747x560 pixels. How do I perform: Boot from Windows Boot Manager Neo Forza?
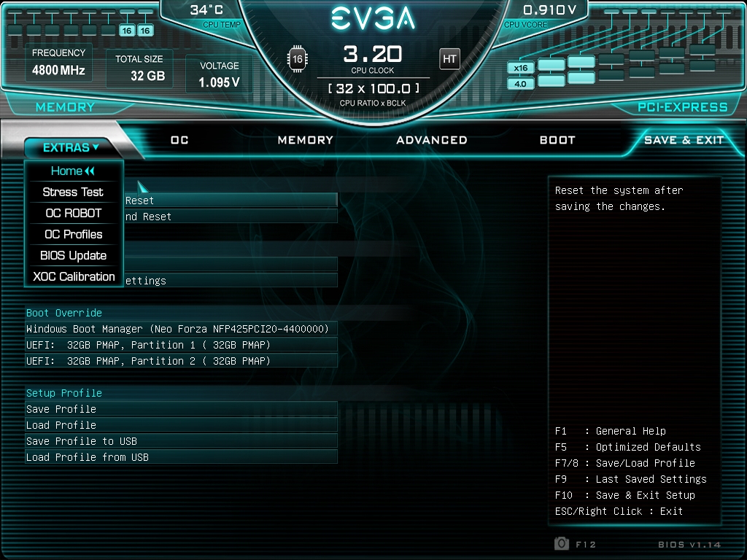click(x=181, y=329)
